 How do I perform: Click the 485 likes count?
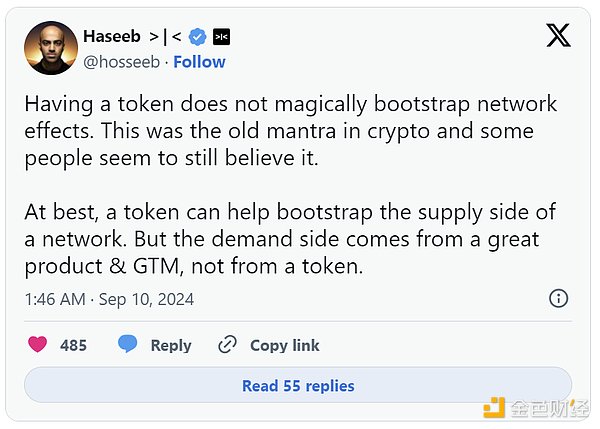73,345
